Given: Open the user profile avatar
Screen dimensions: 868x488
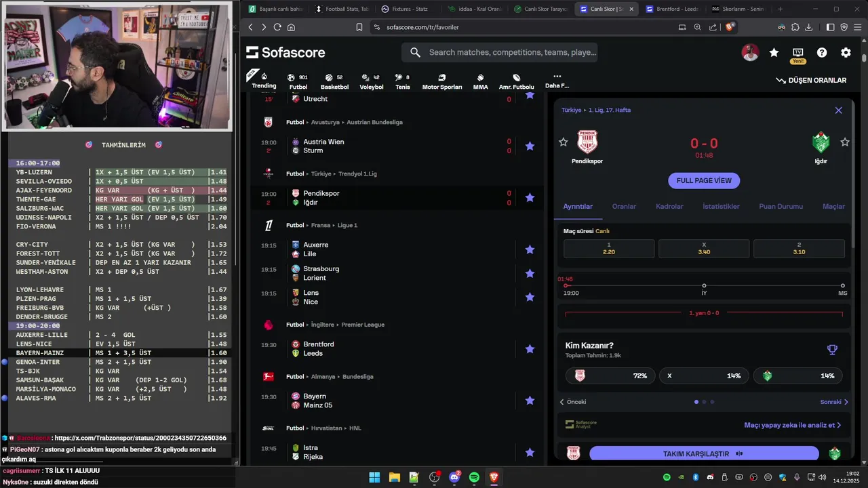Looking at the screenshot, I should (x=750, y=52).
